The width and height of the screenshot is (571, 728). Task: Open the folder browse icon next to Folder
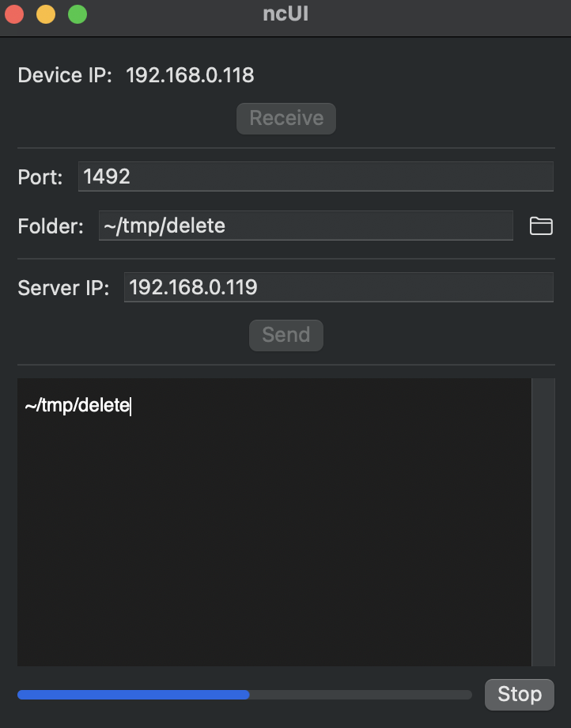541,226
